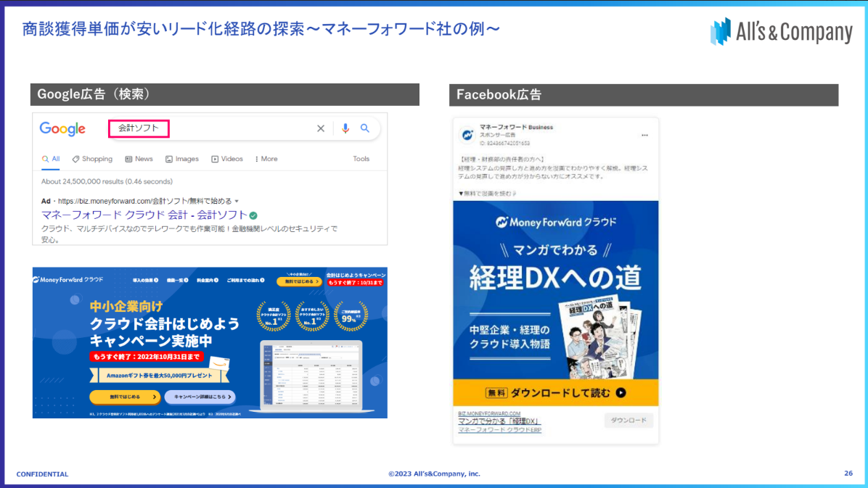Click the 無料ではじめる button in banner header
Image resolution: width=868 pixels, height=488 pixels.
coord(300,281)
